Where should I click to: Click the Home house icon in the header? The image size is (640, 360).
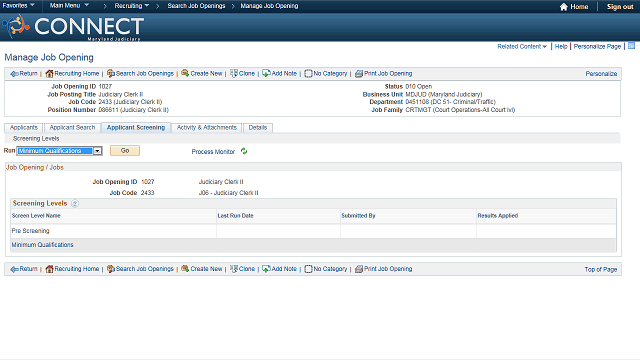click(x=564, y=7)
